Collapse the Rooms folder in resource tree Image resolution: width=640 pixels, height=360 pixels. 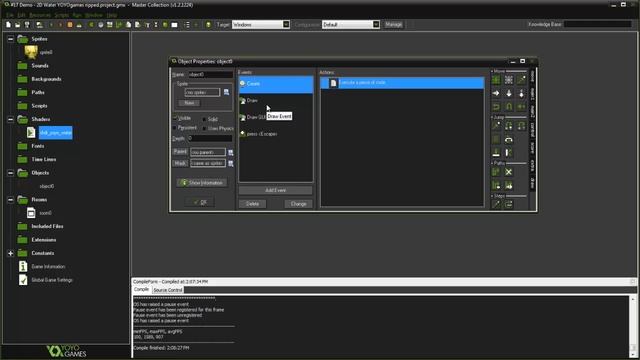[11, 200]
